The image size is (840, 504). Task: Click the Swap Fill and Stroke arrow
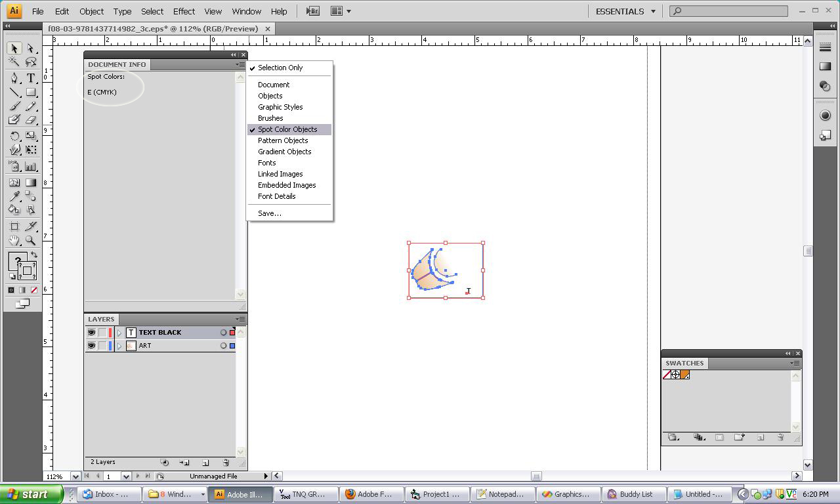click(34, 255)
